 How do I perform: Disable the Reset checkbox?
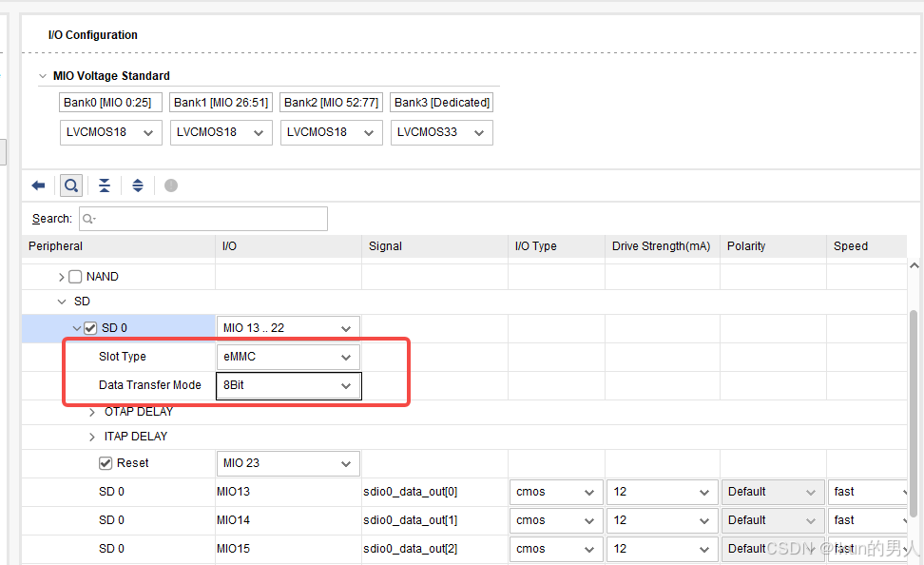pos(105,463)
